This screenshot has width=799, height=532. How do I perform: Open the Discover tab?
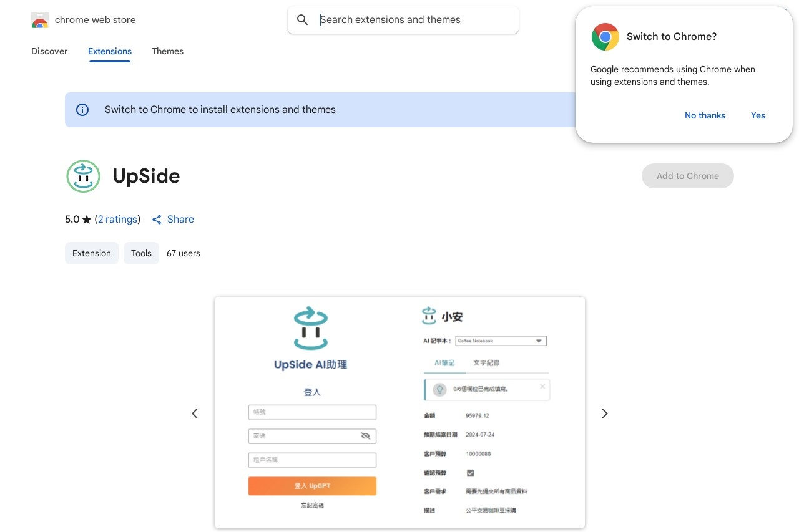tap(49, 51)
